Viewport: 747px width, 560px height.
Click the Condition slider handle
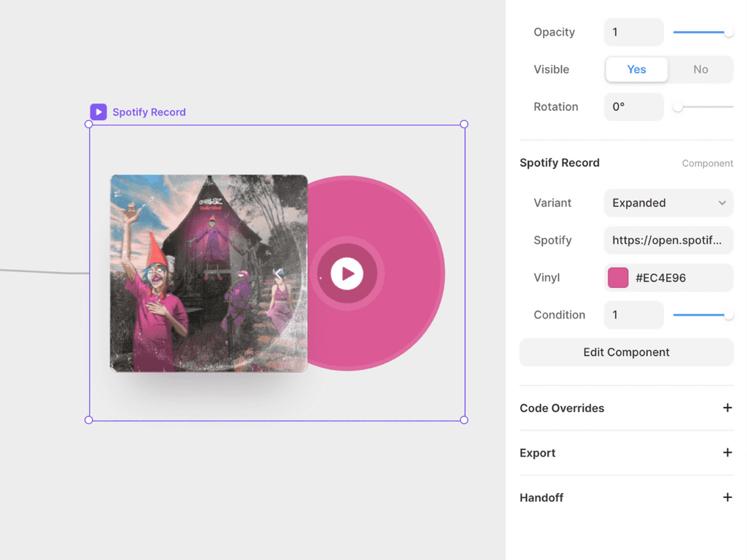[728, 314]
